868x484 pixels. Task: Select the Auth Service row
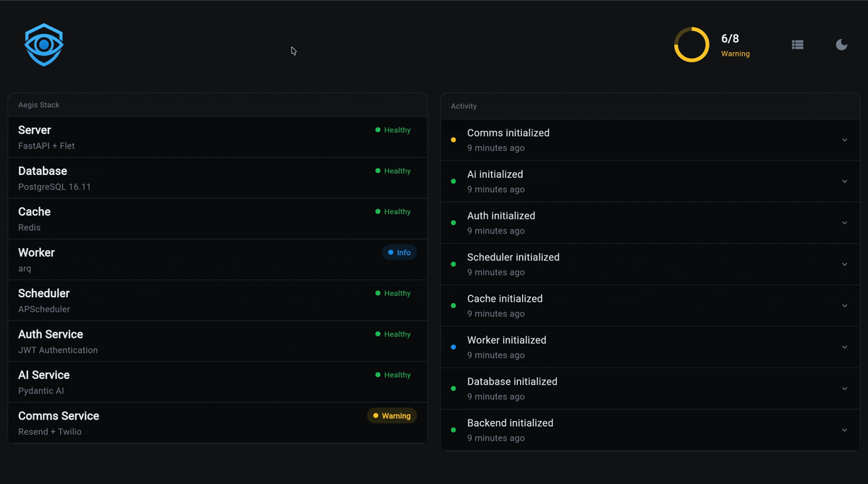click(218, 341)
